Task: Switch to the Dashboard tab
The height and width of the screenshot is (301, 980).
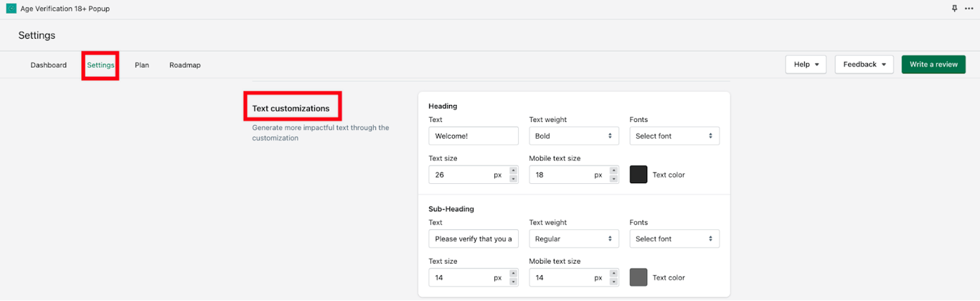Action: coord(49,65)
